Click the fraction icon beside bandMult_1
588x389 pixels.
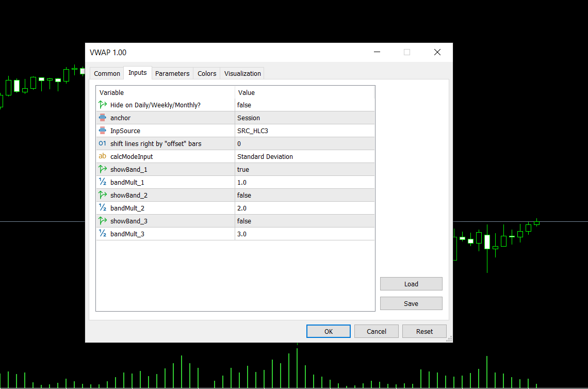coord(103,182)
